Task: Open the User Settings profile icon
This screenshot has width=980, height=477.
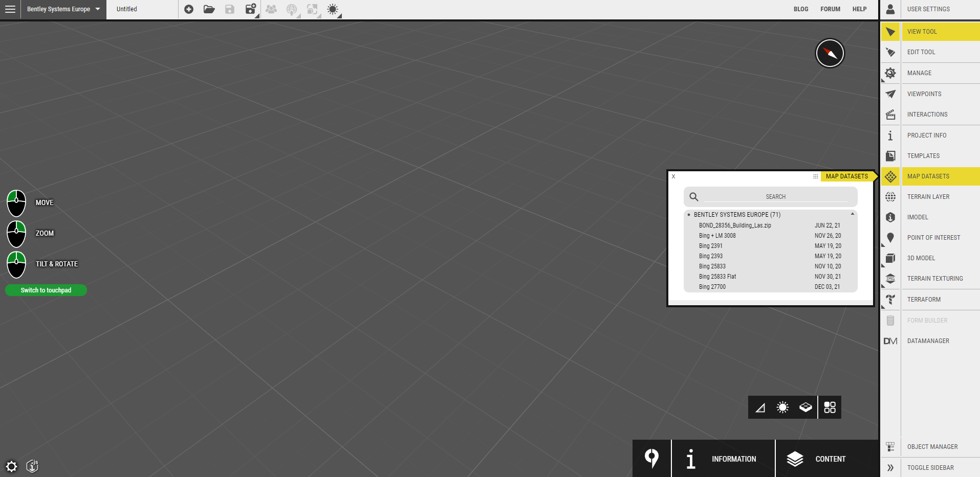Action: [890, 9]
